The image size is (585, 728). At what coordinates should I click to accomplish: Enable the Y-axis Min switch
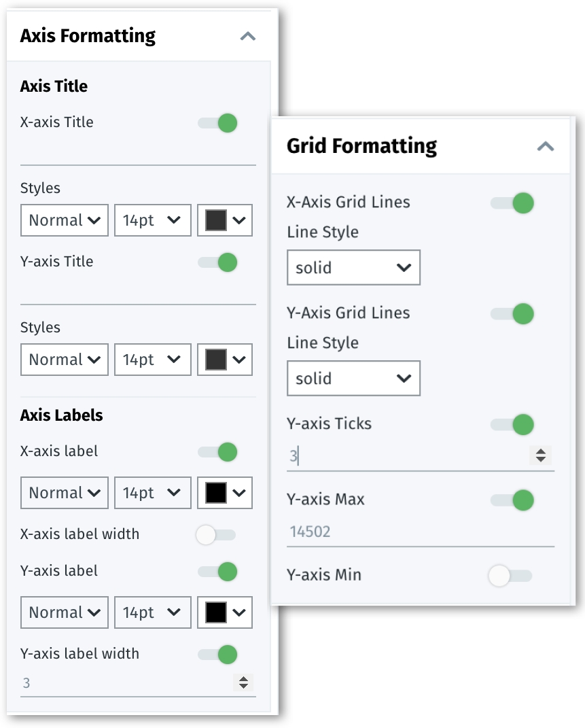click(x=509, y=576)
